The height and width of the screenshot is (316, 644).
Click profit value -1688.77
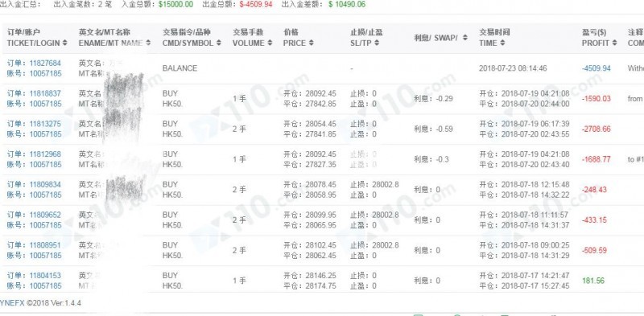(x=596, y=160)
